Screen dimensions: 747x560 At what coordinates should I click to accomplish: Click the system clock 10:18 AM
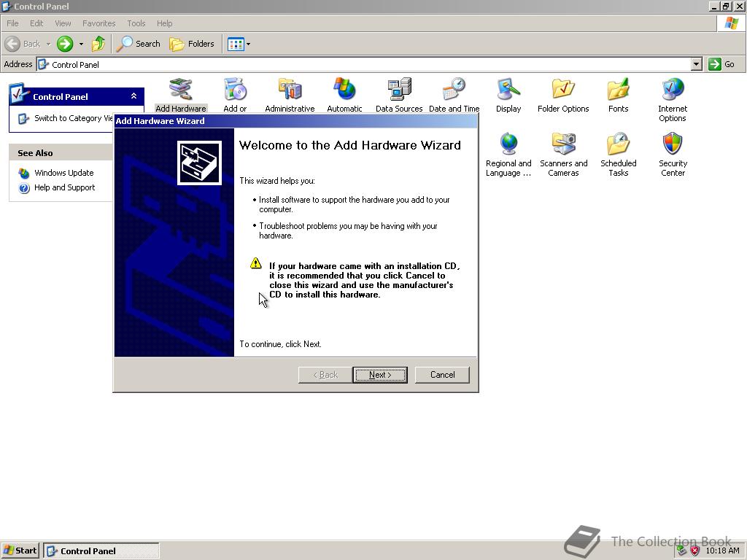[x=722, y=551]
